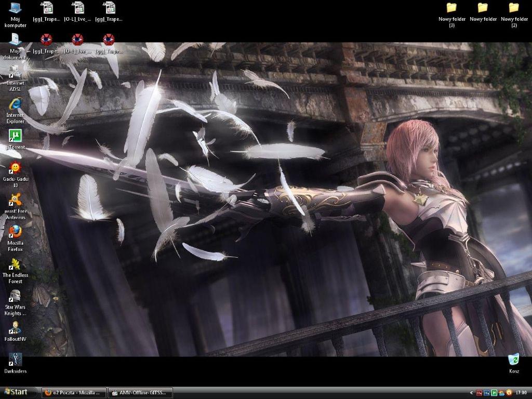Switch to the o2 Poczta - Mozilla taskbar window

point(74,393)
